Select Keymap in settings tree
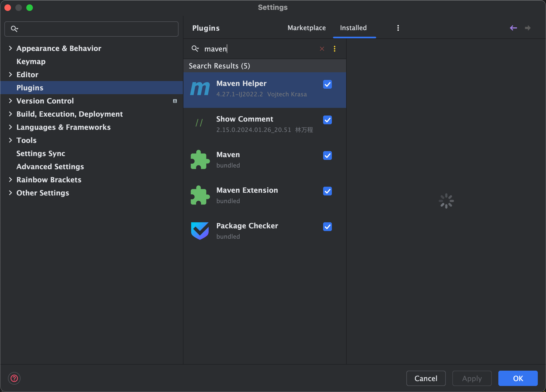Screen dimensions: 546x392 click(31, 62)
